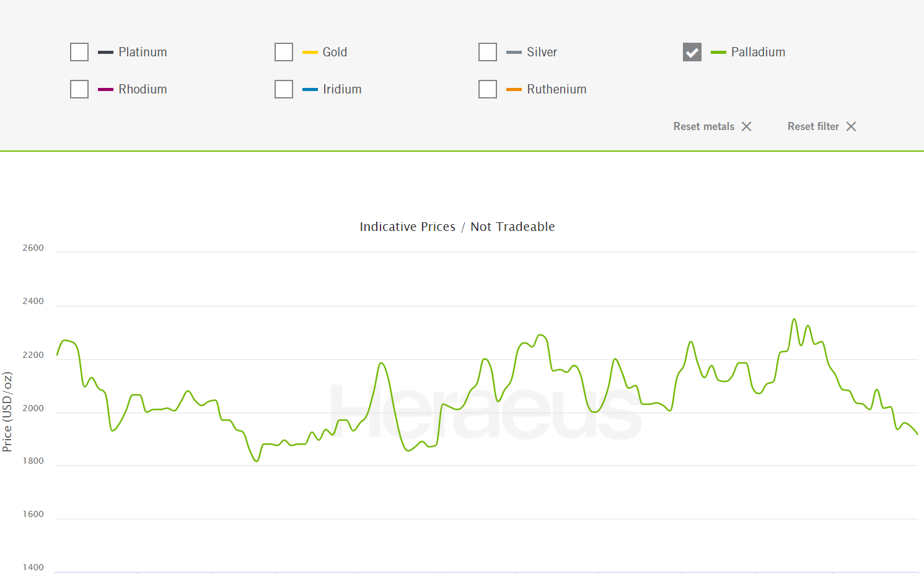Tick the Rhodium checkbox
The height and width of the screenshot is (574, 924).
click(x=79, y=89)
